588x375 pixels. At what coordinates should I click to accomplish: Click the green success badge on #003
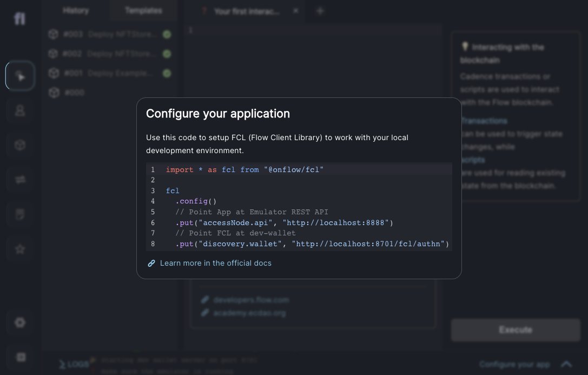167,35
